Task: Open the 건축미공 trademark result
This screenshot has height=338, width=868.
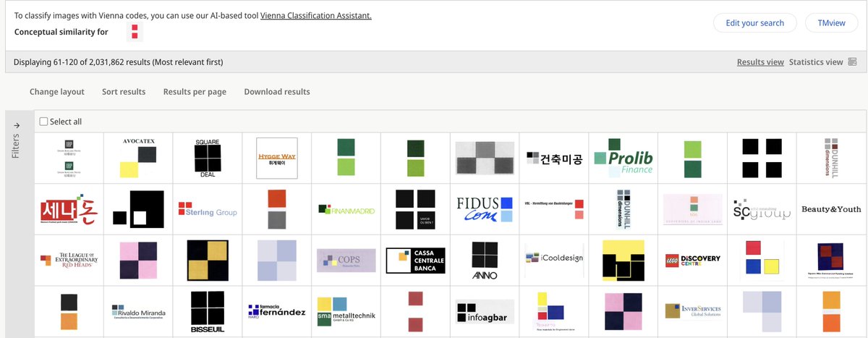Action: pyautogui.click(x=554, y=158)
